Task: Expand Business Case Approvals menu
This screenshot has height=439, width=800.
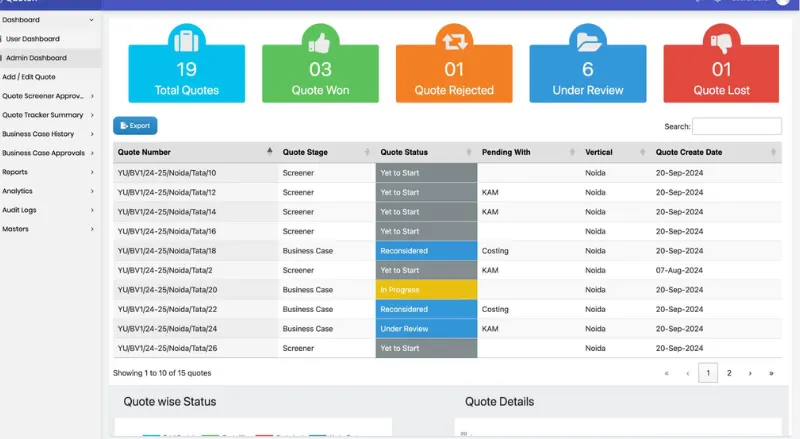Action: coord(92,153)
